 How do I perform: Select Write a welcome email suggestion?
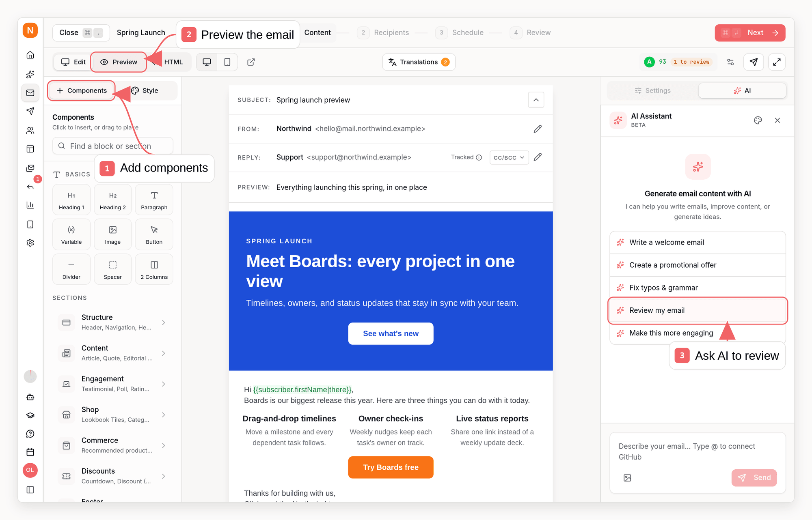point(698,243)
